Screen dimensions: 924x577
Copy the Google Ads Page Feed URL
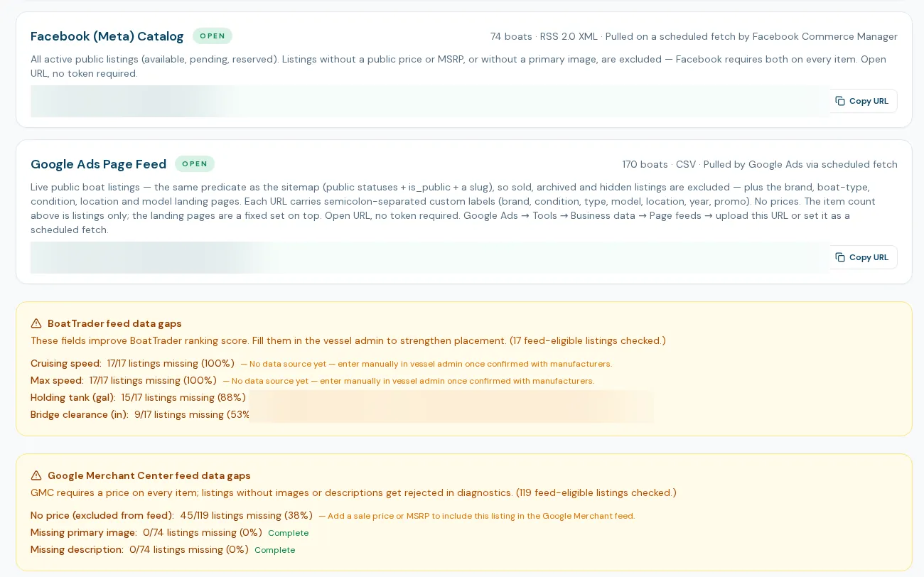click(x=862, y=257)
